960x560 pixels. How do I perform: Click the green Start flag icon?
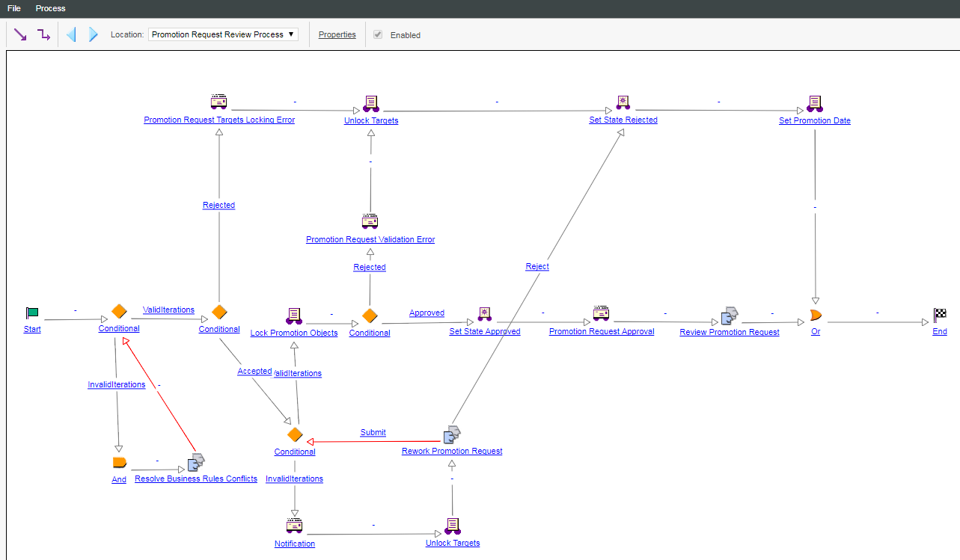[x=31, y=314]
